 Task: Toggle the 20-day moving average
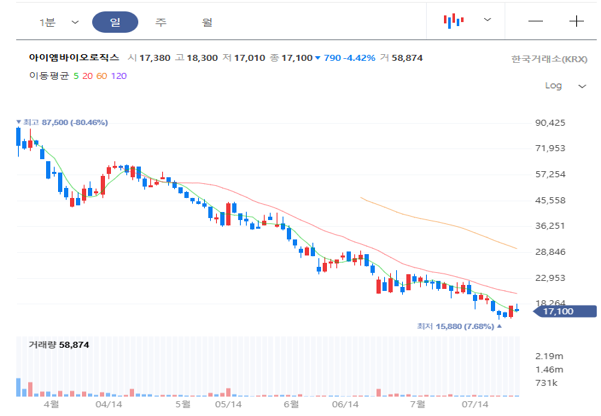click(x=87, y=76)
